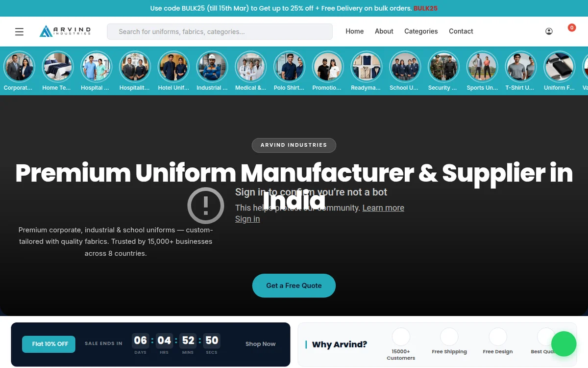
Task: Open the user account icon
Action: coord(549,31)
